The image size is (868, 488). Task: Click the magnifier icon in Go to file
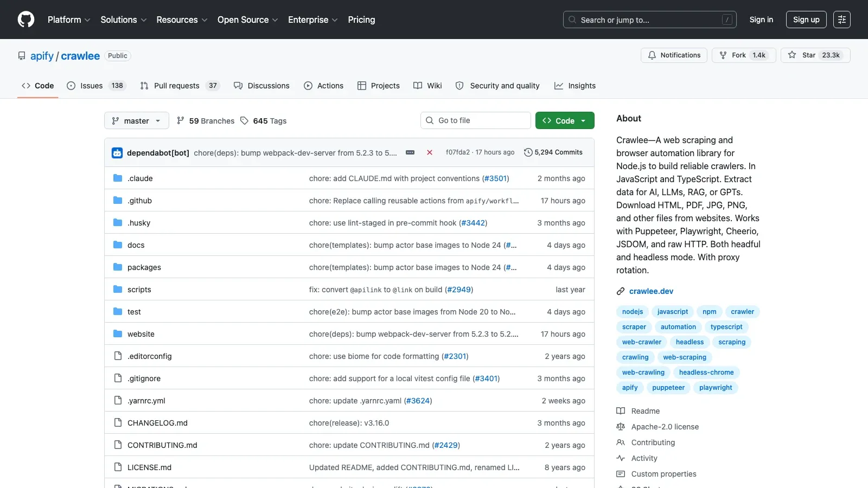[x=430, y=120]
